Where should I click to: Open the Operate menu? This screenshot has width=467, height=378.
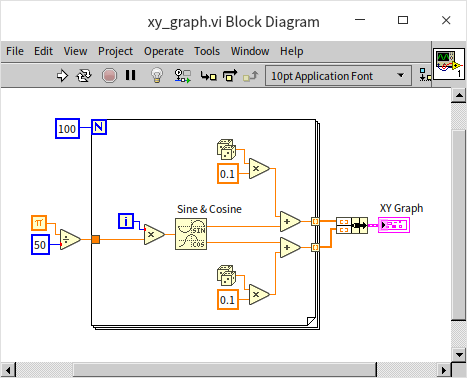[x=164, y=52]
